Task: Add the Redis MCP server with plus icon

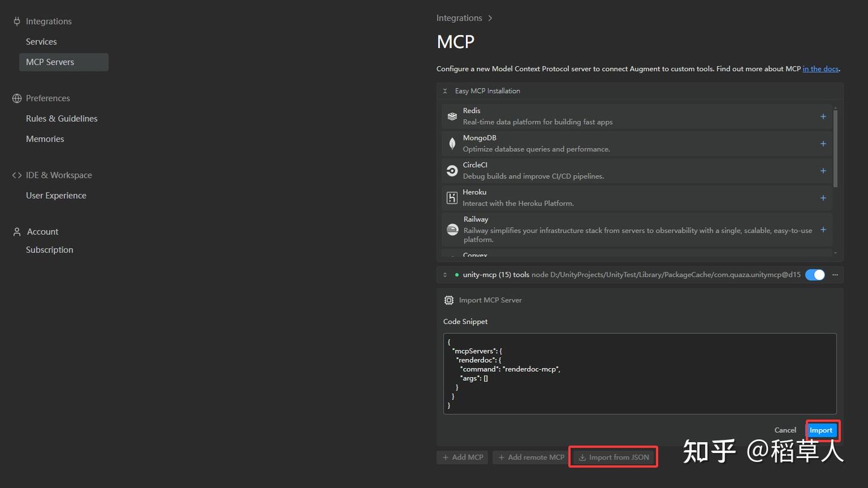Action: [823, 116]
